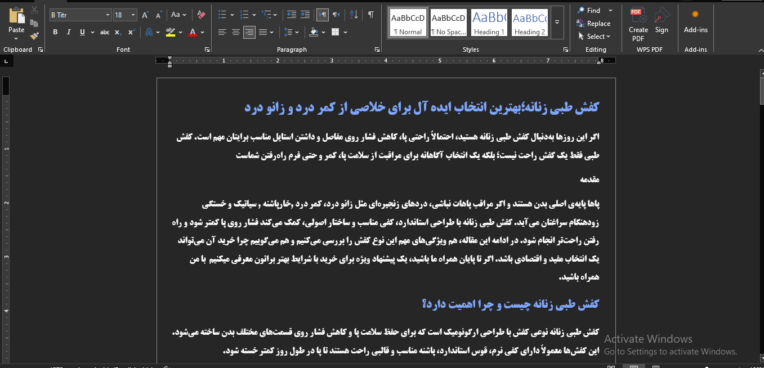Click the Paste clipboard icon
This screenshot has width=764, height=368.
pos(17,16)
